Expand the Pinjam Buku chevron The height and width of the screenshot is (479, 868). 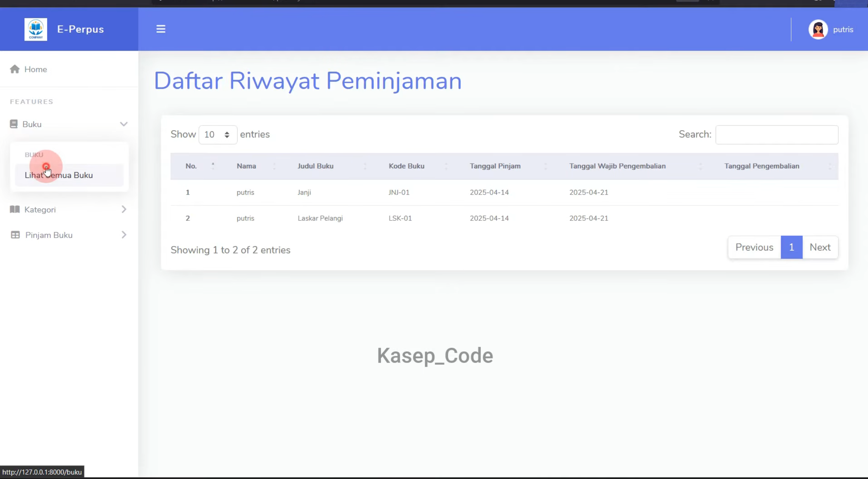tap(124, 235)
